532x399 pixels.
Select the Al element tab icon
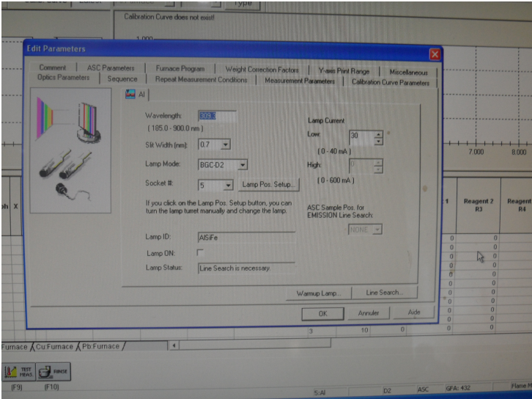pos(130,94)
